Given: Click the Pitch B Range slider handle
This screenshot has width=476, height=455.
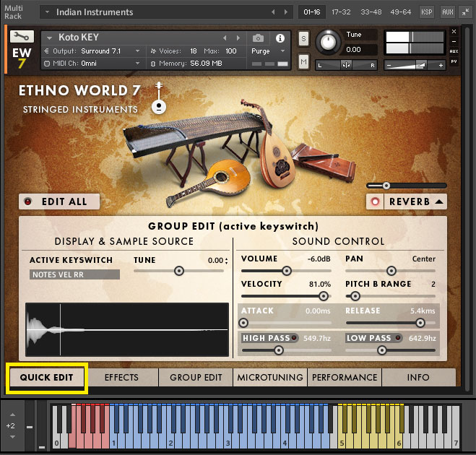Looking at the screenshot, I should 355,296.
